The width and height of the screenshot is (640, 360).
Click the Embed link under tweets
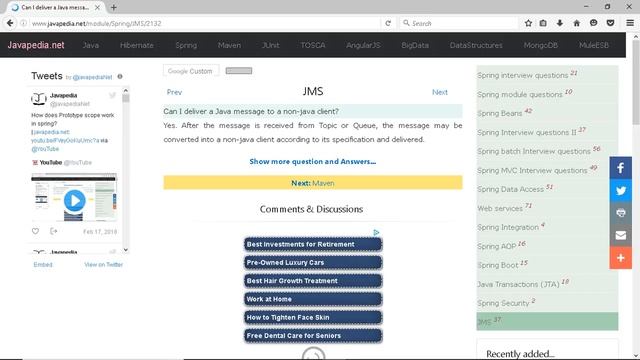pos(43,264)
